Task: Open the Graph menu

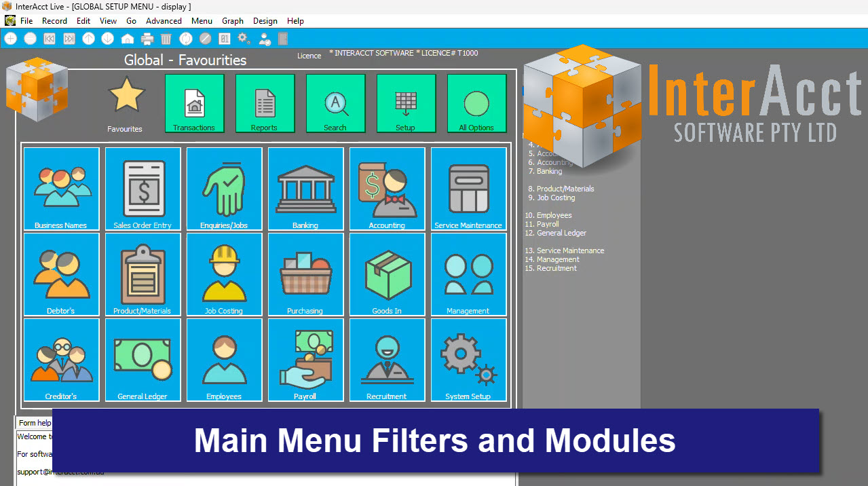Action: (233, 21)
